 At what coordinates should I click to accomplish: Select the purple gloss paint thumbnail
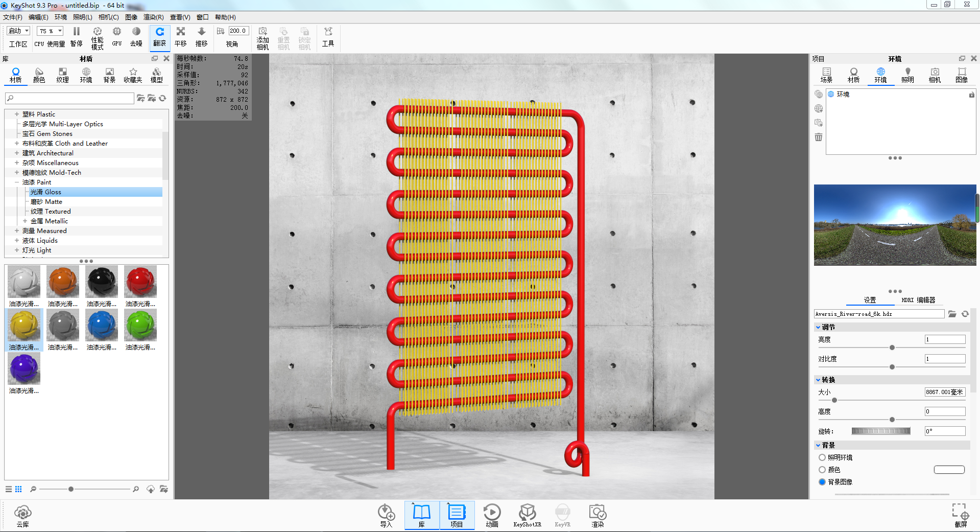click(x=24, y=368)
